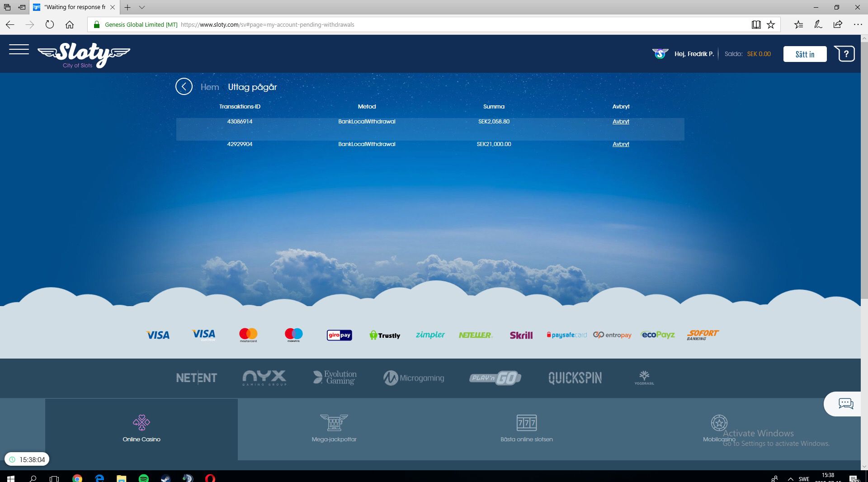The width and height of the screenshot is (868, 482).
Task: Click the NetEnt provider logo
Action: tap(197, 378)
